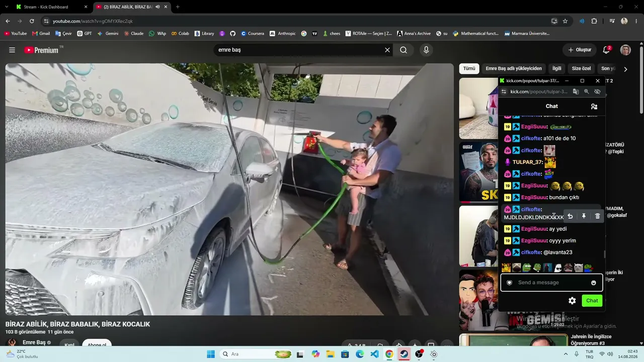Clear the YouTube search query
This screenshot has height=362, width=644.
coord(387,50)
